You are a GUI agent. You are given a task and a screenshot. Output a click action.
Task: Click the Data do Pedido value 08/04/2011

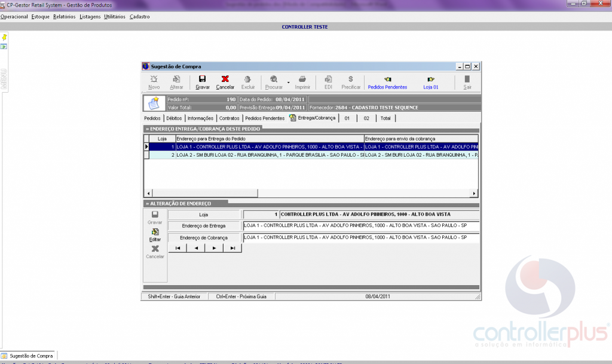pyautogui.click(x=290, y=99)
